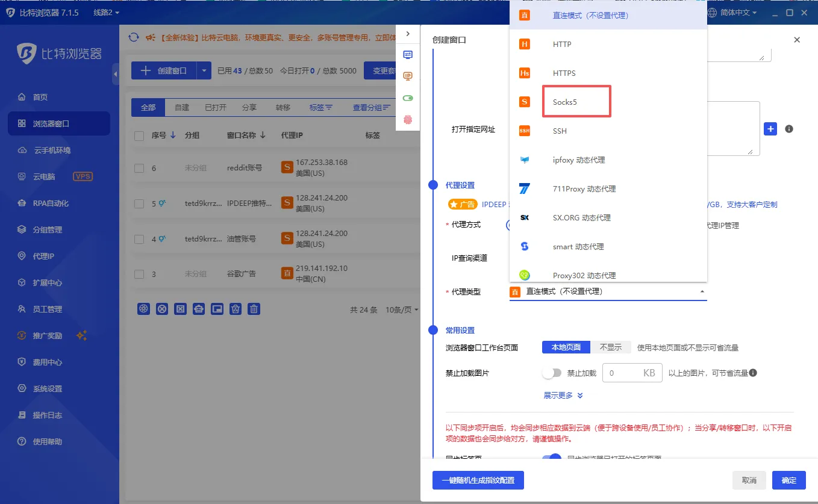Click the green toggle-shaped icon in side strip
This screenshot has width=818, height=504.
click(x=408, y=98)
